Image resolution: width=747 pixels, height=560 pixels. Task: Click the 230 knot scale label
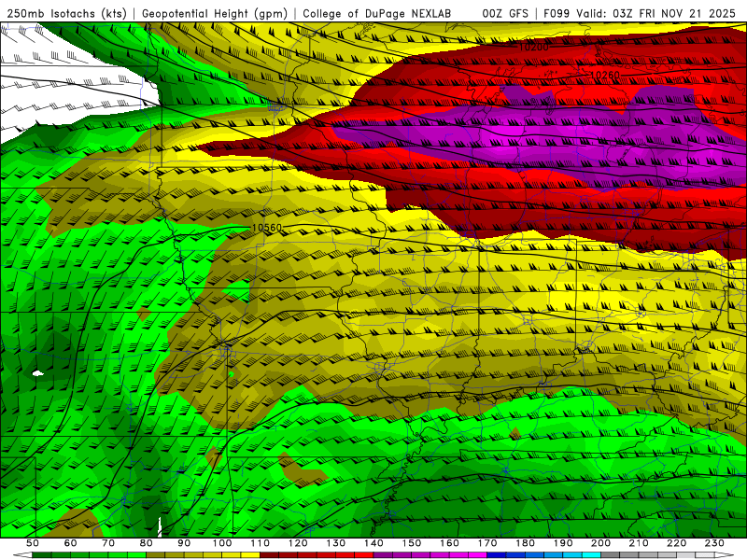coord(714,543)
